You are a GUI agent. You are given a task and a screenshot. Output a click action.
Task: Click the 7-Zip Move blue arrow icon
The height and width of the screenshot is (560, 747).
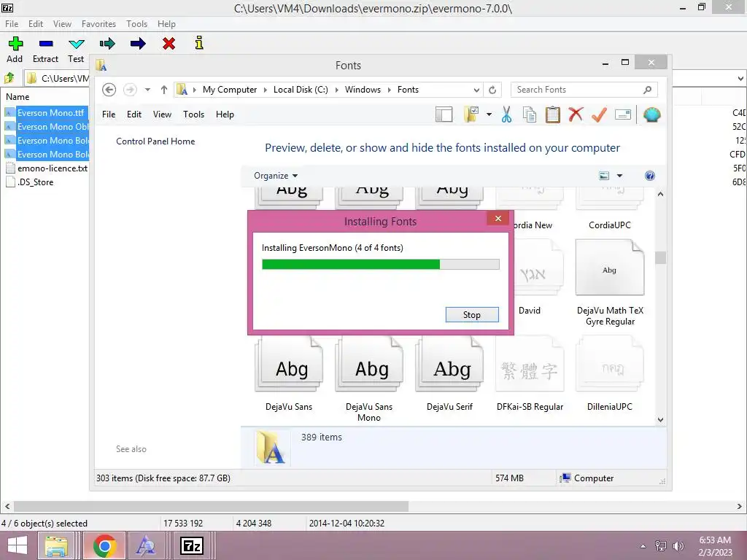coord(138,43)
